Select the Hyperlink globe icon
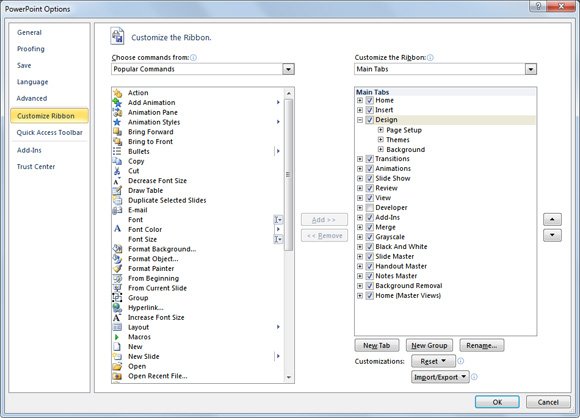The image size is (580, 418). click(x=117, y=308)
